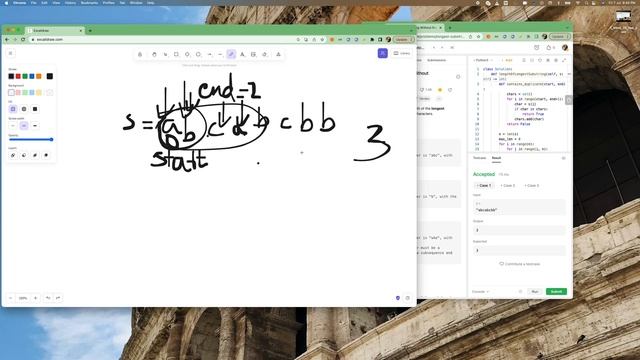Image resolution: width=640 pixels, height=360 pixels.
Task: Reload the Excalidraw page
Action: pyautogui.click(x=23, y=40)
